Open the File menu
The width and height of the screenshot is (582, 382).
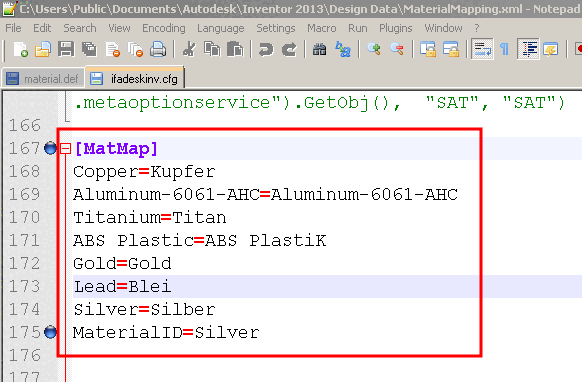[x=13, y=28]
